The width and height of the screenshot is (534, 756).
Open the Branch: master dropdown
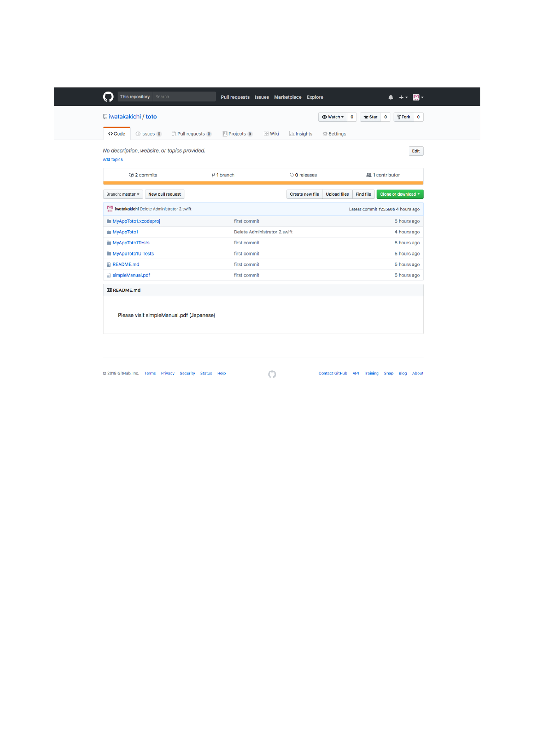pos(123,194)
